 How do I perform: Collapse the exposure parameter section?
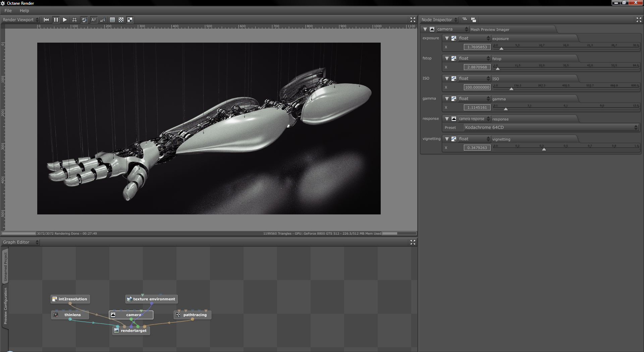447,38
